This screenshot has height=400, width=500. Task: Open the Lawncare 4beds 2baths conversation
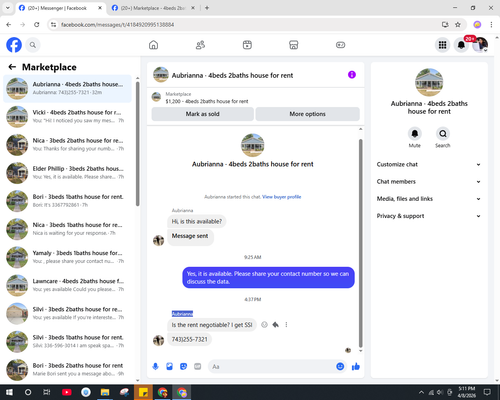[67, 285]
